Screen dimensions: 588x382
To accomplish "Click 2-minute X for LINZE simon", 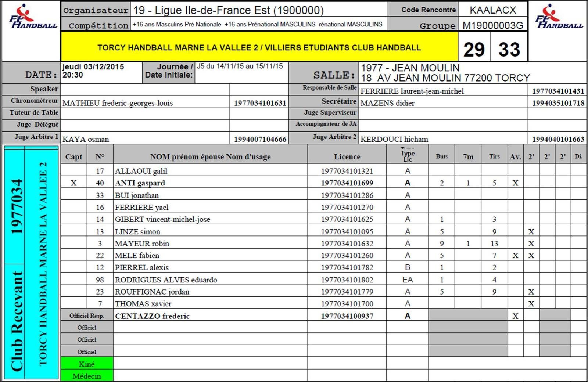I will [531, 232].
